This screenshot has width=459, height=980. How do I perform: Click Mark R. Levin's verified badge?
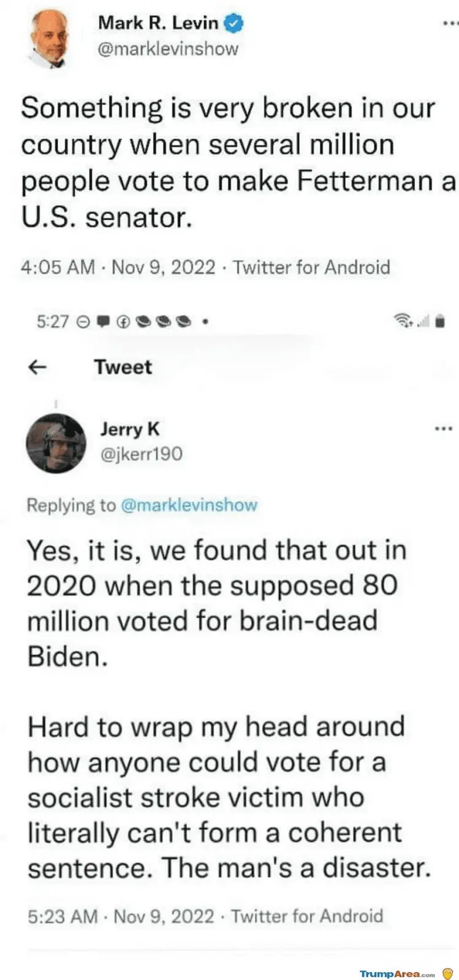235,24
